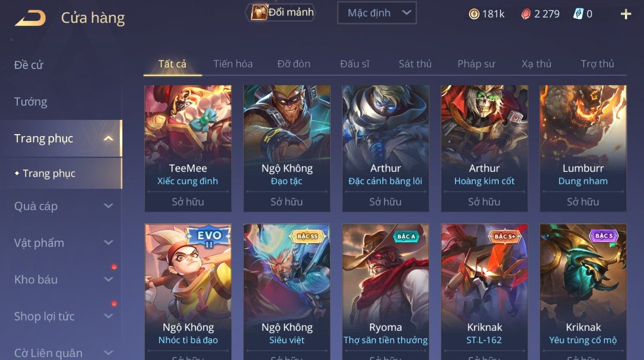Select the Arthur Hoàng kim cốt skin card
Screen dimensions: 644x360
484,148
